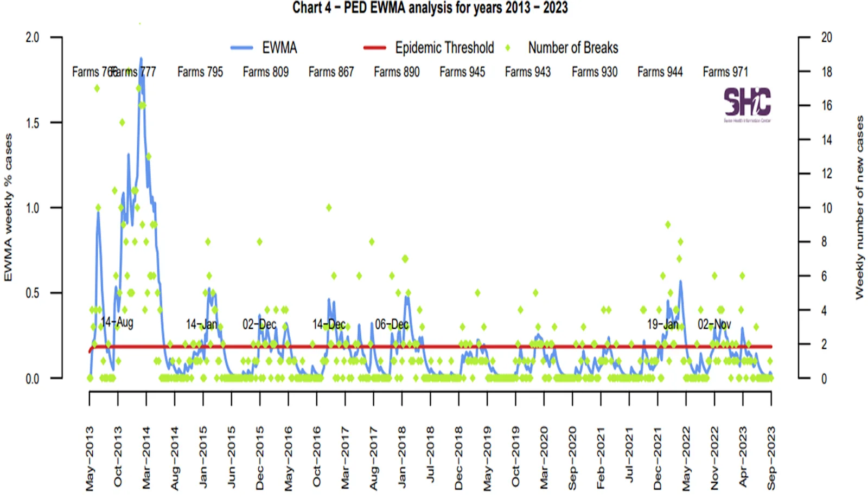868x499 pixels.
Task: Click the SHIC logo
Action: (747, 105)
